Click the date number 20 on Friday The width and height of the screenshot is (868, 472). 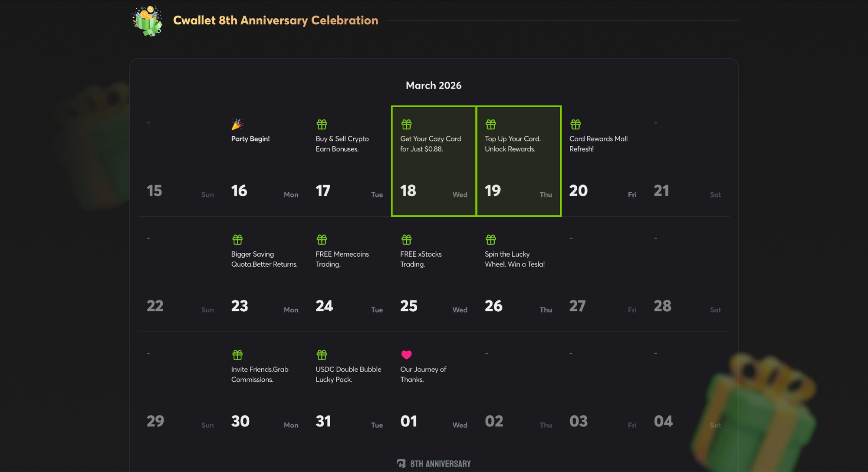point(578,191)
